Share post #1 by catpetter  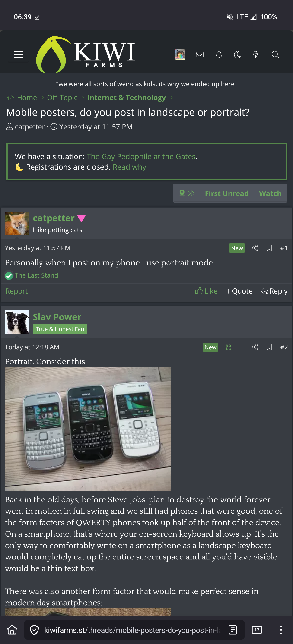coord(255,248)
